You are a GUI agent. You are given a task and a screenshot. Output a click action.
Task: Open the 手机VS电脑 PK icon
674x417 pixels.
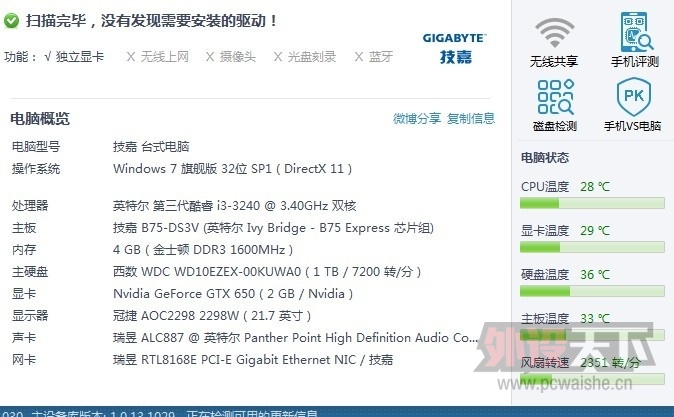point(634,97)
